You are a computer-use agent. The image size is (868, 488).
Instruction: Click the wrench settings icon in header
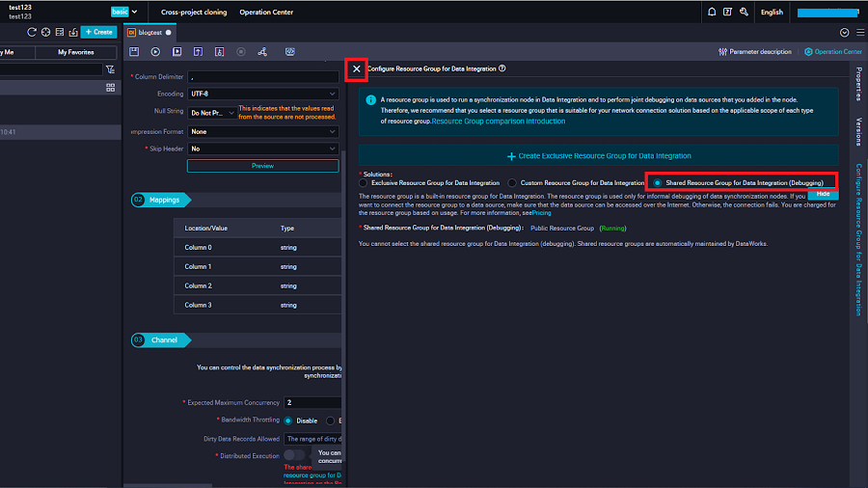tap(743, 13)
